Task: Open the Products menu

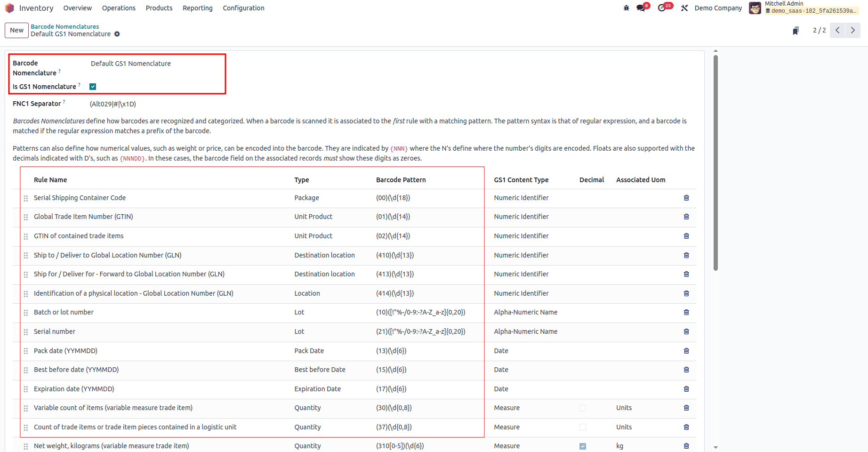Action: [x=159, y=8]
